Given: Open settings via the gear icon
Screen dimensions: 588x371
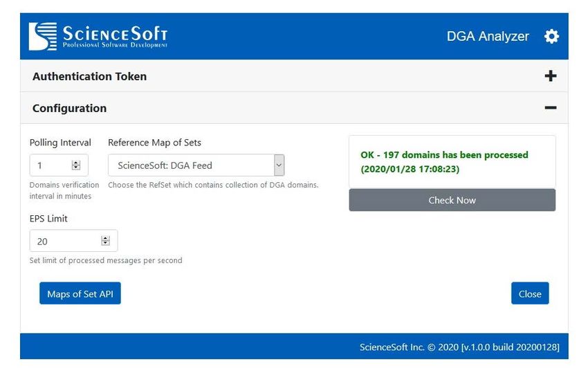Looking at the screenshot, I should pyautogui.click(x=551, y=37).
